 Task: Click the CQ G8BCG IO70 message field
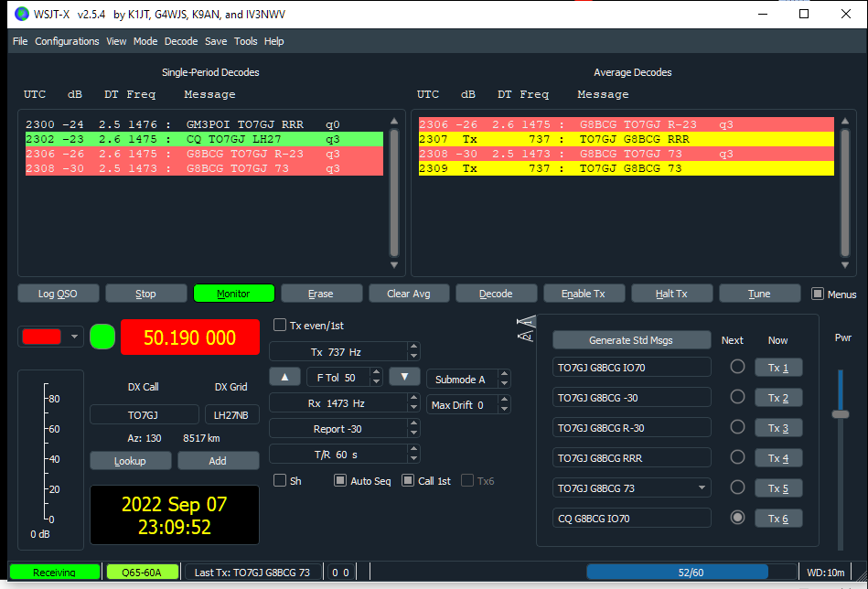[x=631, y=519]
